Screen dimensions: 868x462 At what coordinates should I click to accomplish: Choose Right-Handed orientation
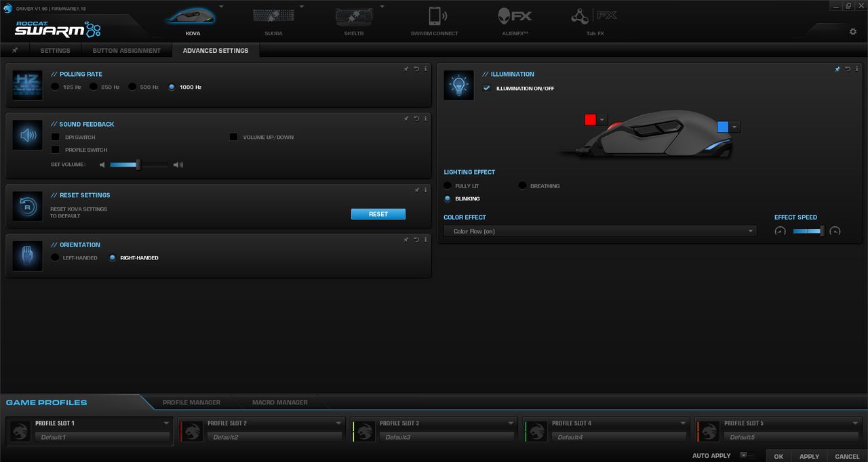[113, 257]
